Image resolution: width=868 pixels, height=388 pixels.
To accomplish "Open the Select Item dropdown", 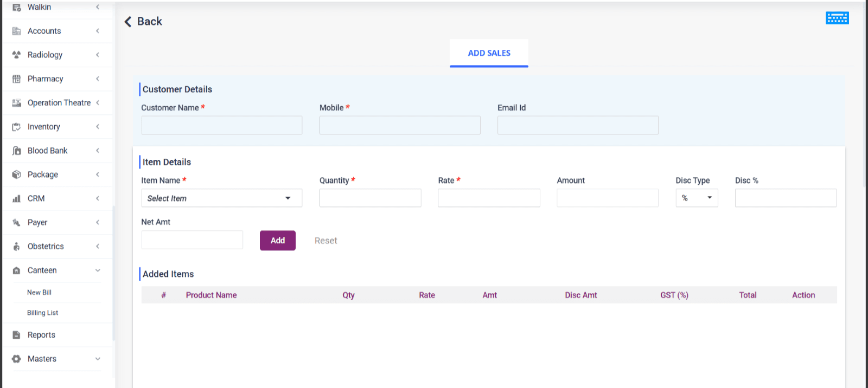I will [221, 198].
